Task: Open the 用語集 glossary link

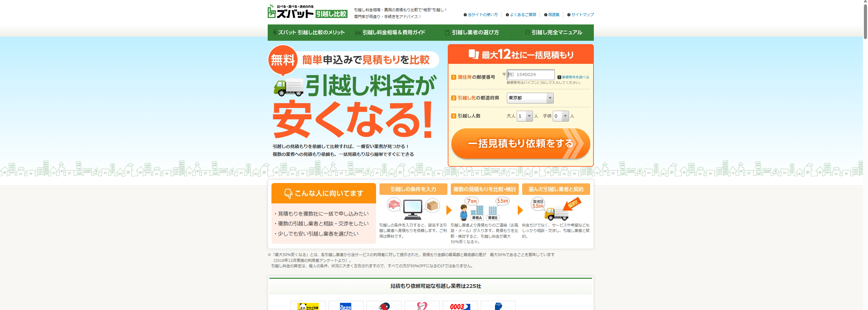Action: 553,15
